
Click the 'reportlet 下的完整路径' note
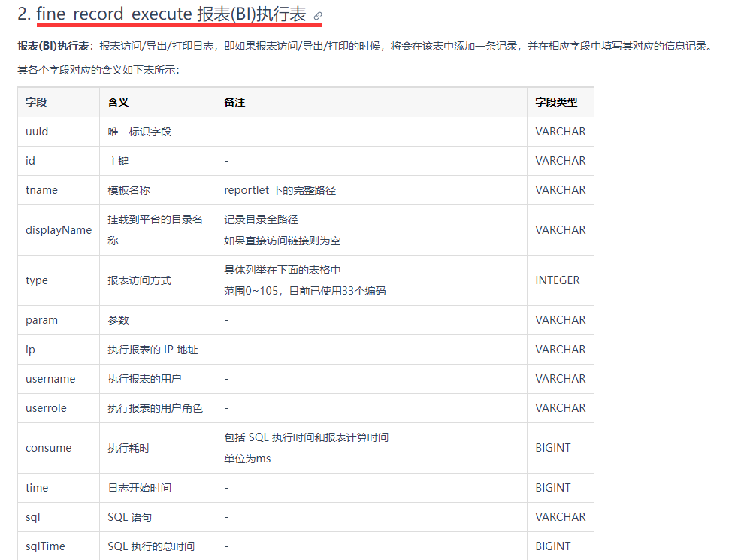[x=280, y=190]
